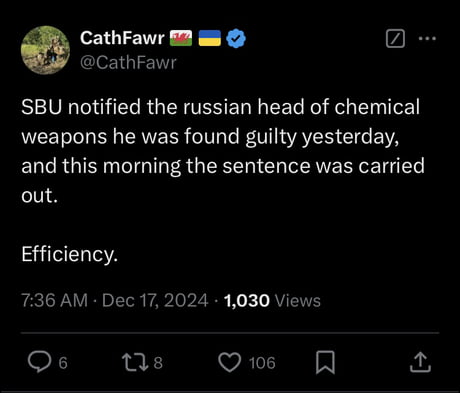The width and height of the screenshot is (460, 393).
Task: Open the share upload arrow icon
Action: click(420, 362)
